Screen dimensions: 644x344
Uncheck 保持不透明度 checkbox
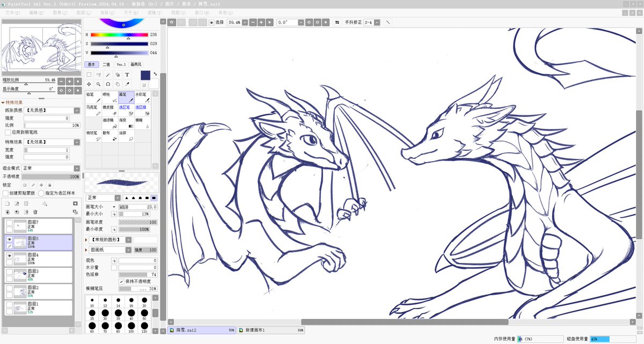point(121,281)
